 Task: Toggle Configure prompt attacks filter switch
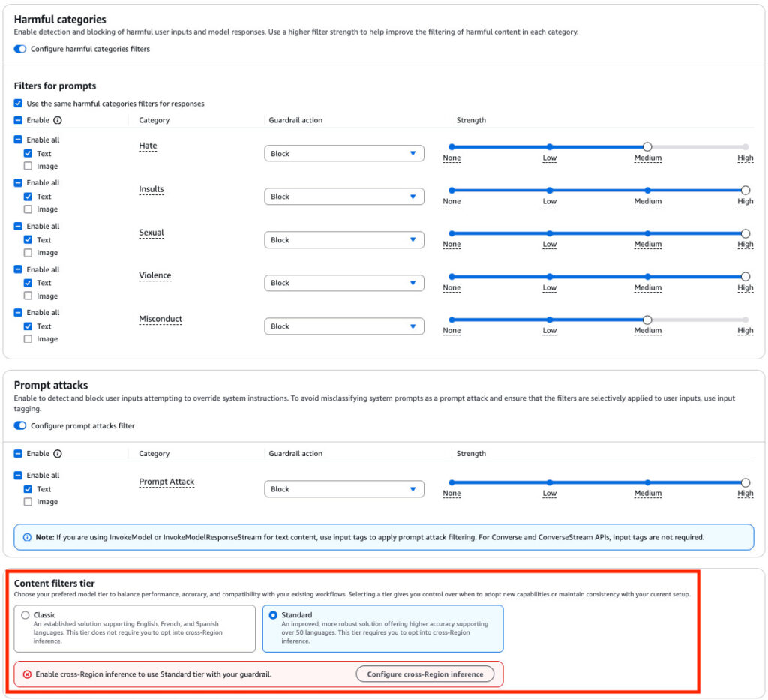point(20,426)
